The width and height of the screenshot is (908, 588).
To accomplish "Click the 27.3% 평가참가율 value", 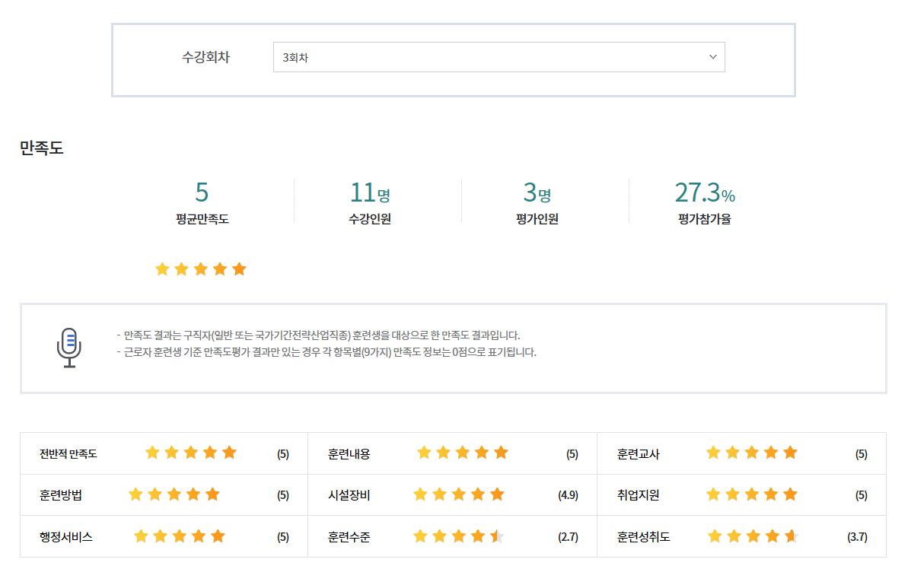I will click(705, 193).
